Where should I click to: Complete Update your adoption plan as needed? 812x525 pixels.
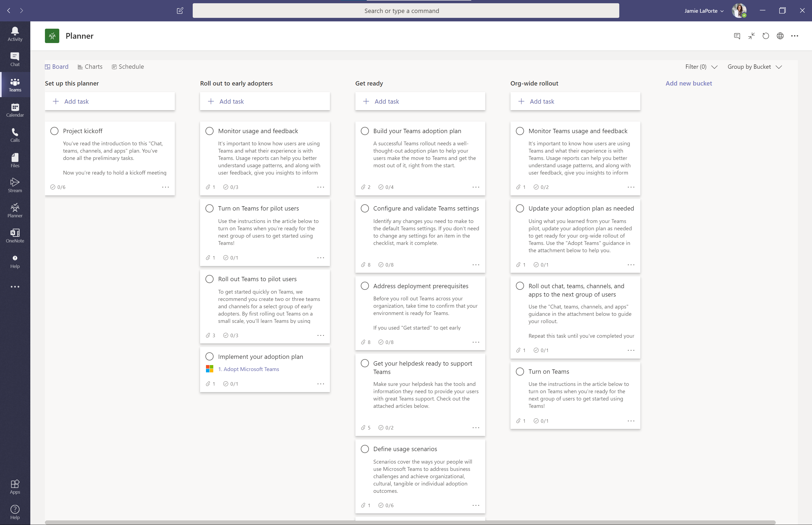(520, 209)
